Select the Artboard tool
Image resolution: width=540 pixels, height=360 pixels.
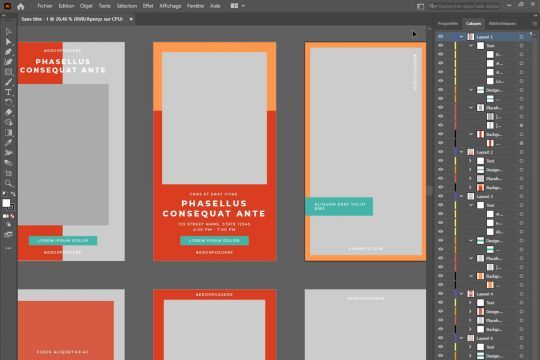(8, 173)
